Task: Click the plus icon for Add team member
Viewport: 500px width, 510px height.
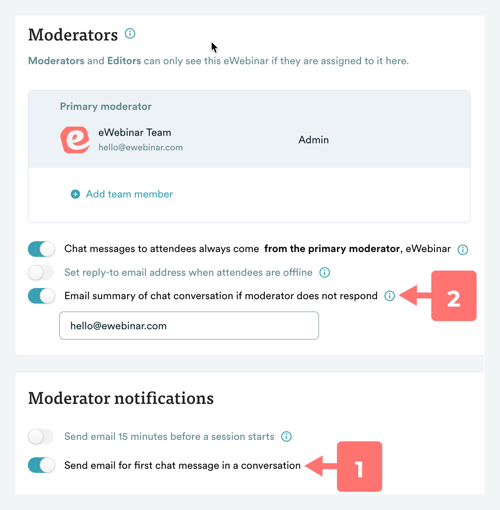Action: (x=75, y=194)
